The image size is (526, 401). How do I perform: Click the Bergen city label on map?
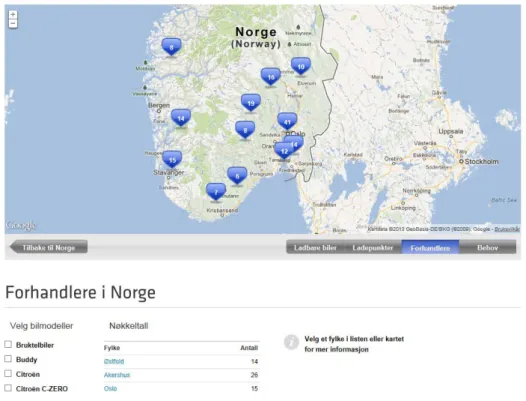tap(159, 105)
